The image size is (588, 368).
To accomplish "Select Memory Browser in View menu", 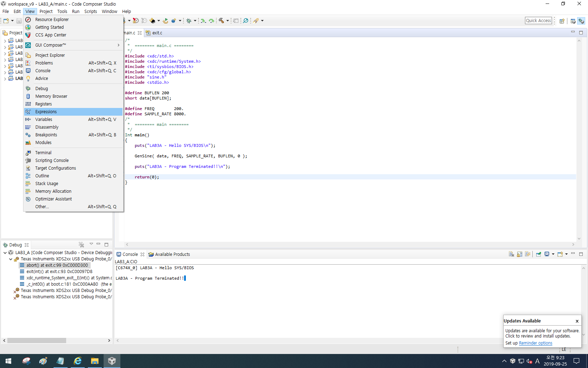I will [73, 96].
